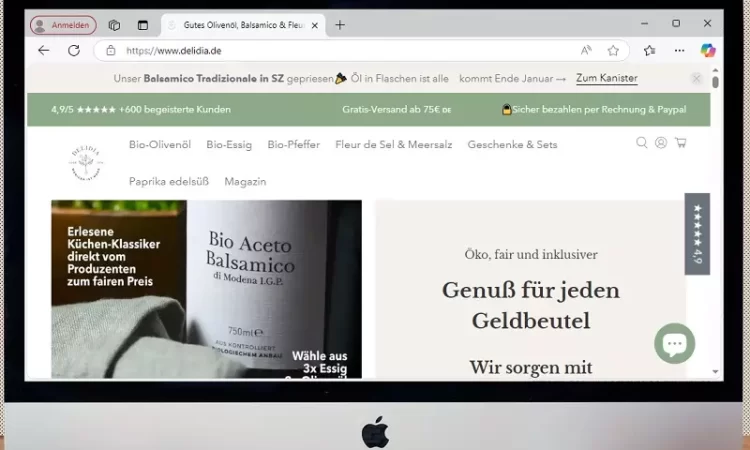
Task: Reload the current page
Action: [x=74, y=50]
